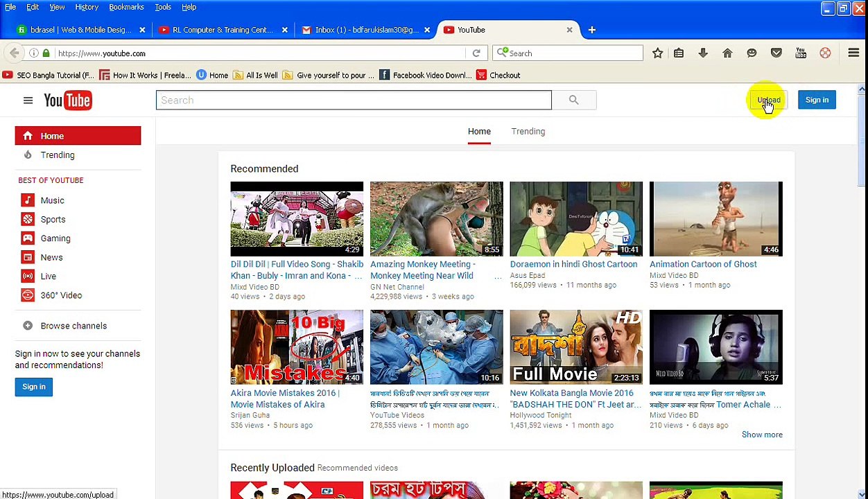Bookmark this page with the star icon
The image size is (868, 499).
tap(658, 53)
